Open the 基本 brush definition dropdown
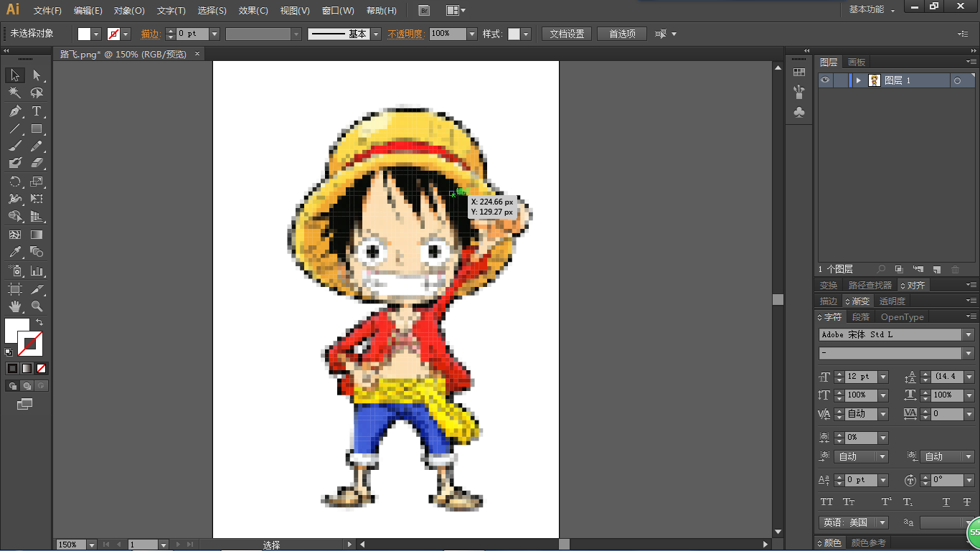This screenshot has width=980, height=551. point(376,34)
